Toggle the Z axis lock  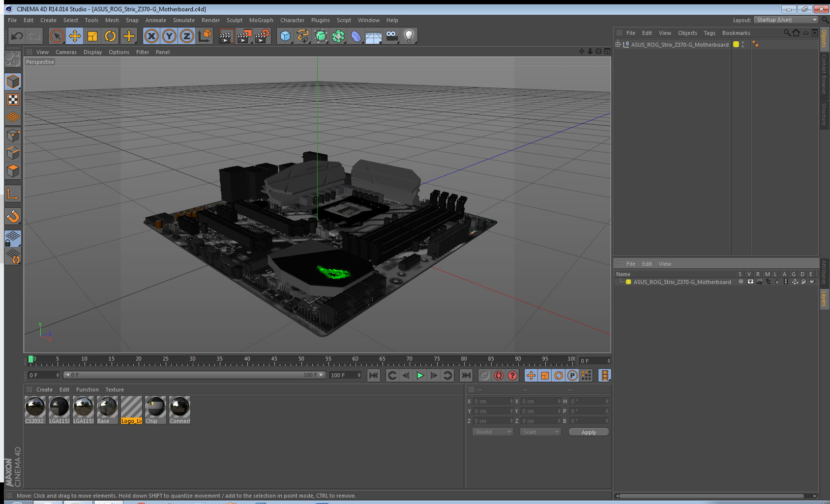187,36
